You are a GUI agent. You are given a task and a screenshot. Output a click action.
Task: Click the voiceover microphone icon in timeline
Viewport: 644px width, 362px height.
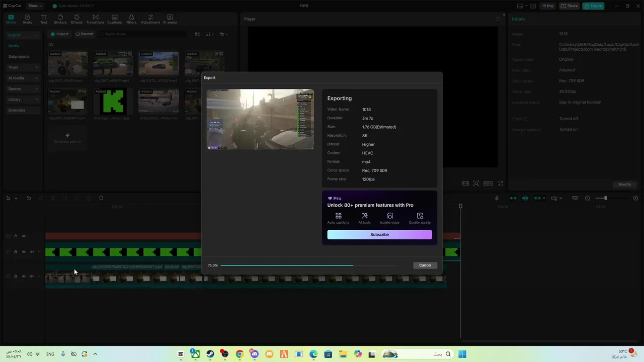pos(497,198)
